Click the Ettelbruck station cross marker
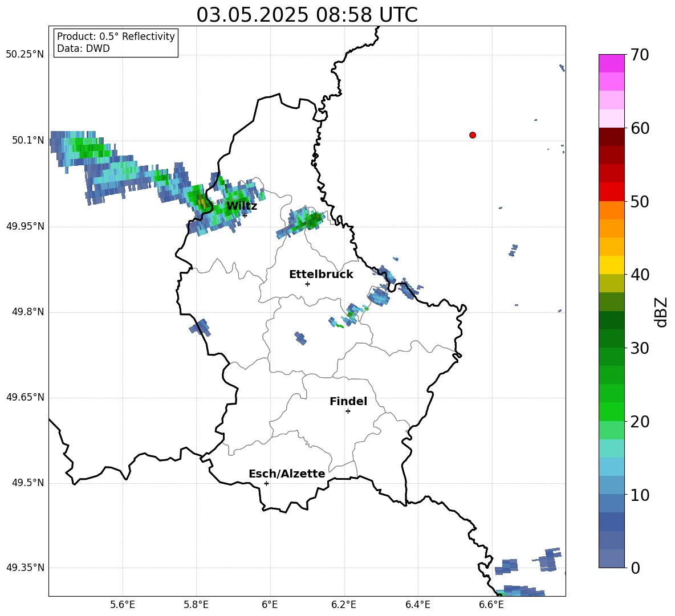The image size is (675, 616). (307, 284)
